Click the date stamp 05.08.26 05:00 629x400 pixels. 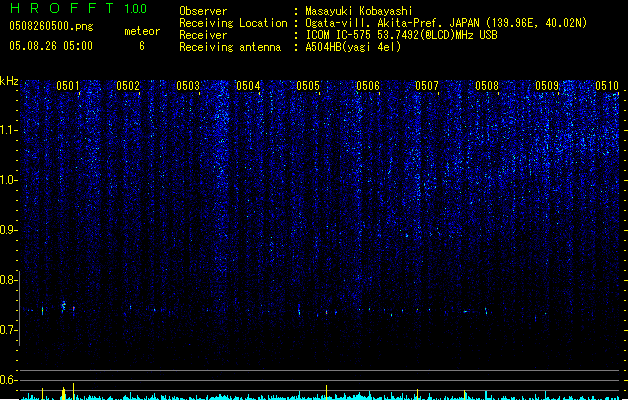pyautogui.click(x=51, y=46)
